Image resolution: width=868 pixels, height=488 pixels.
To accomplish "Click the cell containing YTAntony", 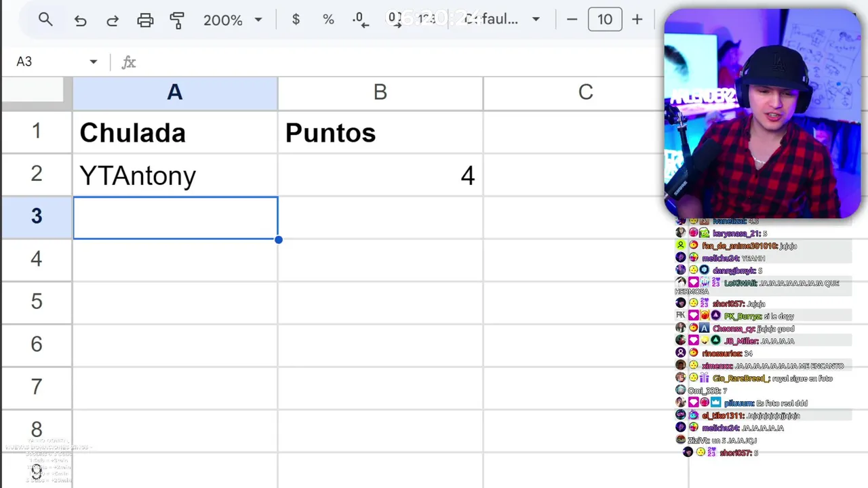I will coord(175,176).
